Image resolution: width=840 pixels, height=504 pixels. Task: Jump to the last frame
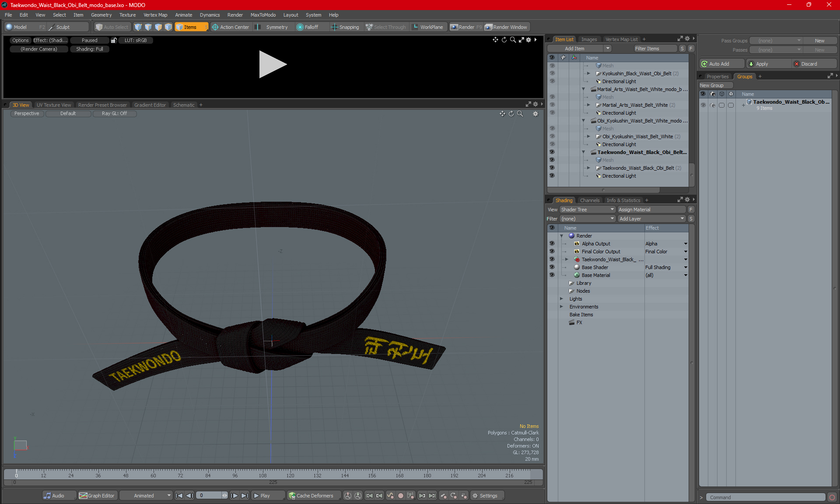coord(245,496)
